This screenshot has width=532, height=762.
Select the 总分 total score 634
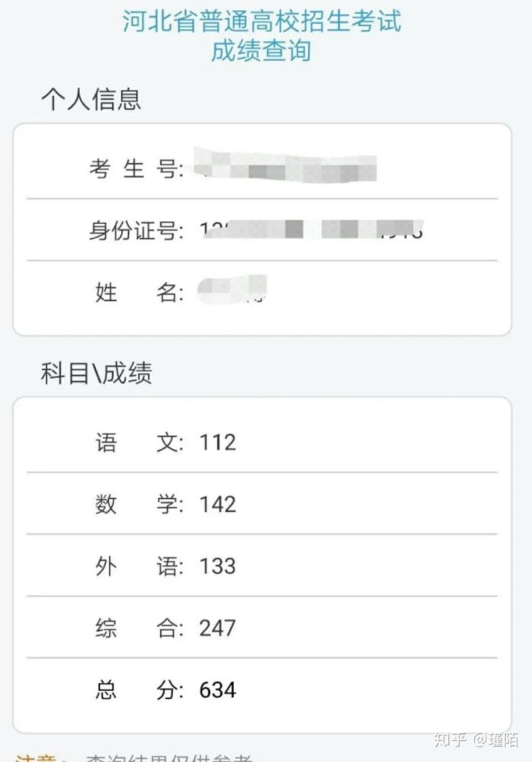pos(217,691)
